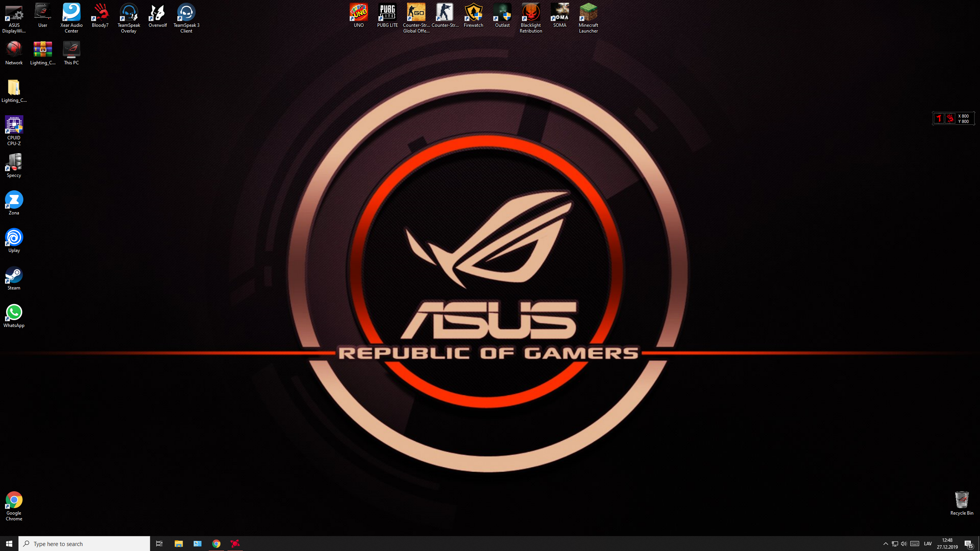The height and width of the screenshot is (551, 980).
Task: Click the taskbar icon right of File Explorer
Action: (x=197, y=543)
